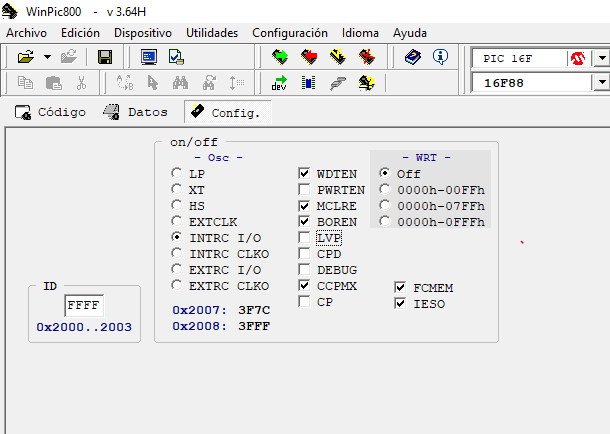The width and height of the screenshot is (610, 434).
Task: Click the grayed scissors cut icon
Action: [x=81, y=83]
